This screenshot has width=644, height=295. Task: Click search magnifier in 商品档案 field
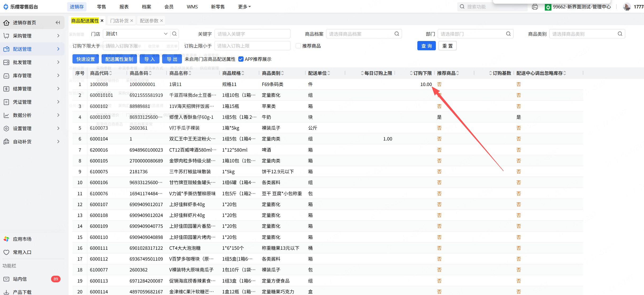396,34
